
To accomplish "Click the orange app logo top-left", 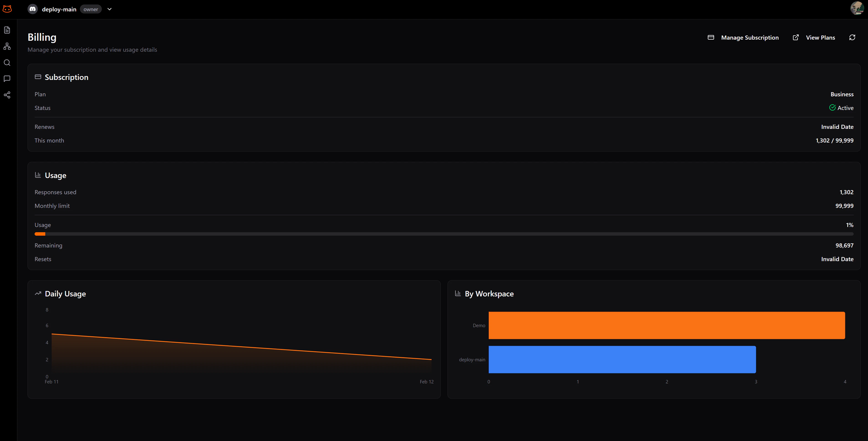I will pos(8,9).
